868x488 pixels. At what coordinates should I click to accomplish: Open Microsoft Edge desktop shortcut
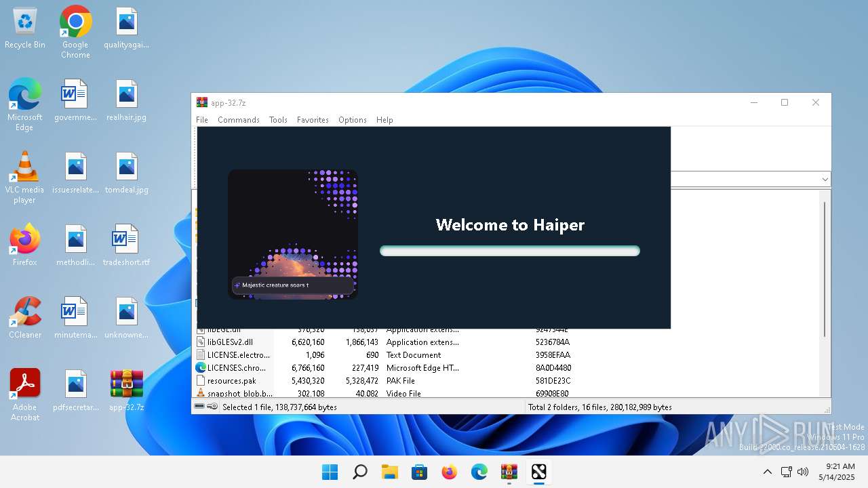25,104
